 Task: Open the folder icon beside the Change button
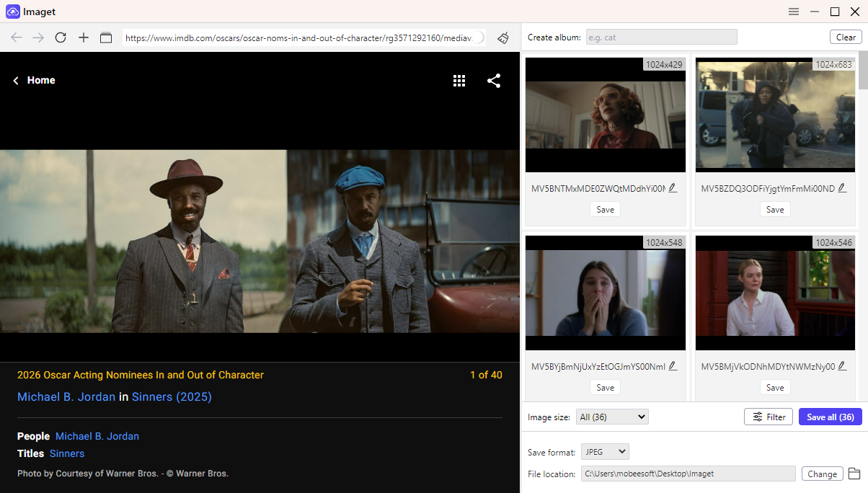(x=854, y=474)
